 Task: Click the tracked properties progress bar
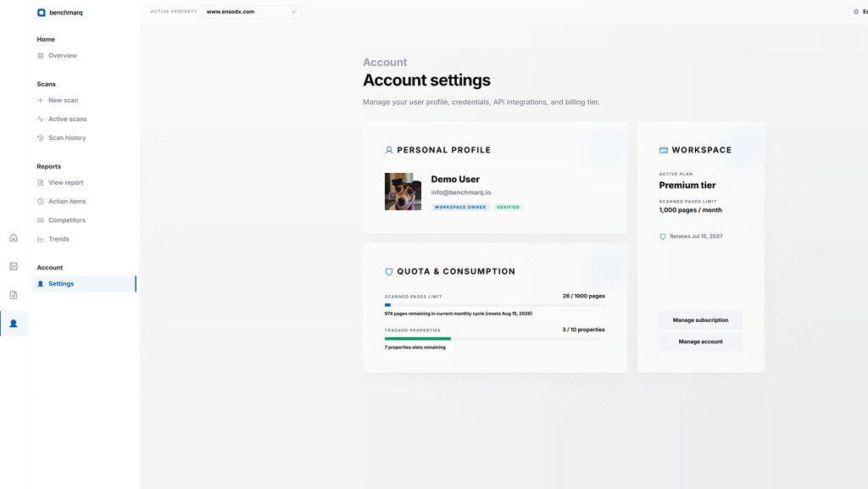(495, 338)
